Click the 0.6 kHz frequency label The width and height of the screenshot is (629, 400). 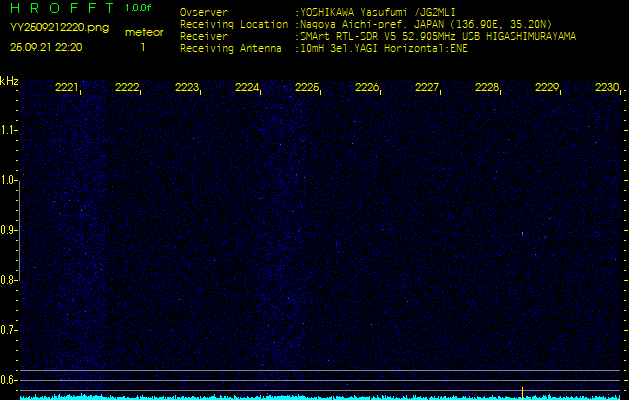(8, 380)
